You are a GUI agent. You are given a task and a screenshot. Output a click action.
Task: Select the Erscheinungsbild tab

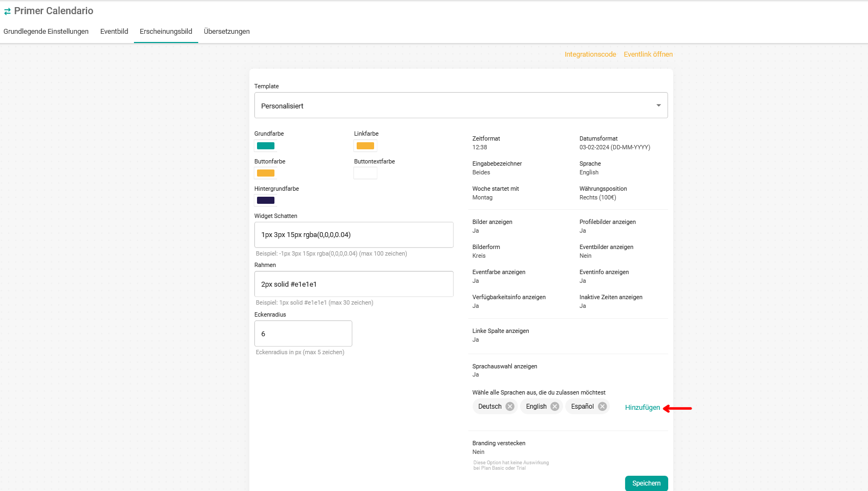point(166,32)
